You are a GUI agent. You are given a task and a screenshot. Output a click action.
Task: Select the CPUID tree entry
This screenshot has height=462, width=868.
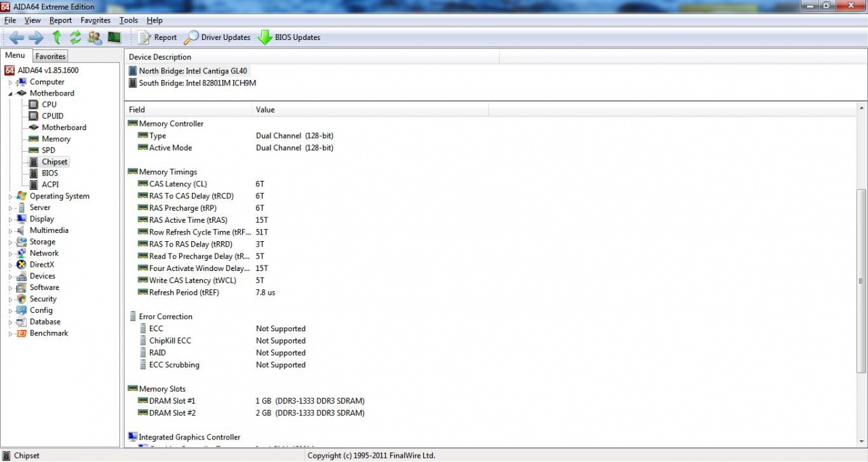53,116
